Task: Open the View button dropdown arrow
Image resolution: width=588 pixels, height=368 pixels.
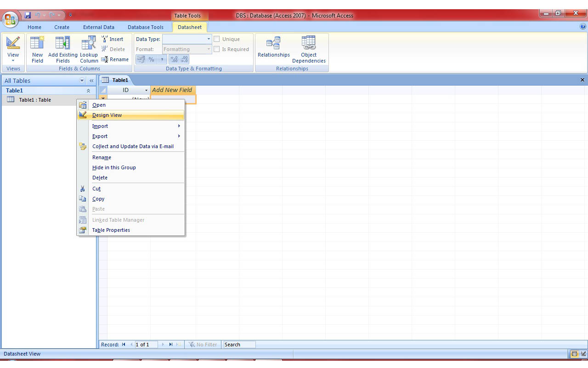Action: (13, 61)
